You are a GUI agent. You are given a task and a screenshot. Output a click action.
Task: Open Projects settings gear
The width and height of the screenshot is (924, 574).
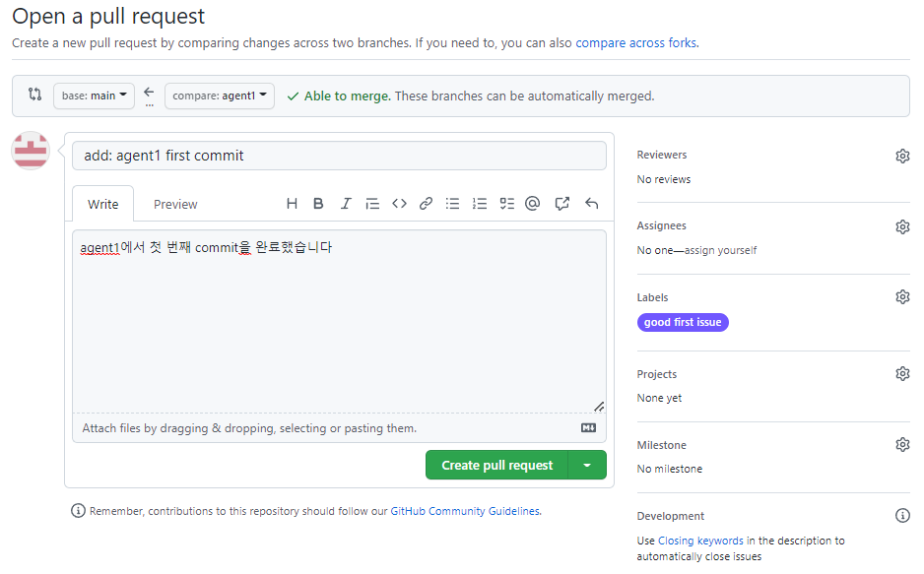click(902, 374)
